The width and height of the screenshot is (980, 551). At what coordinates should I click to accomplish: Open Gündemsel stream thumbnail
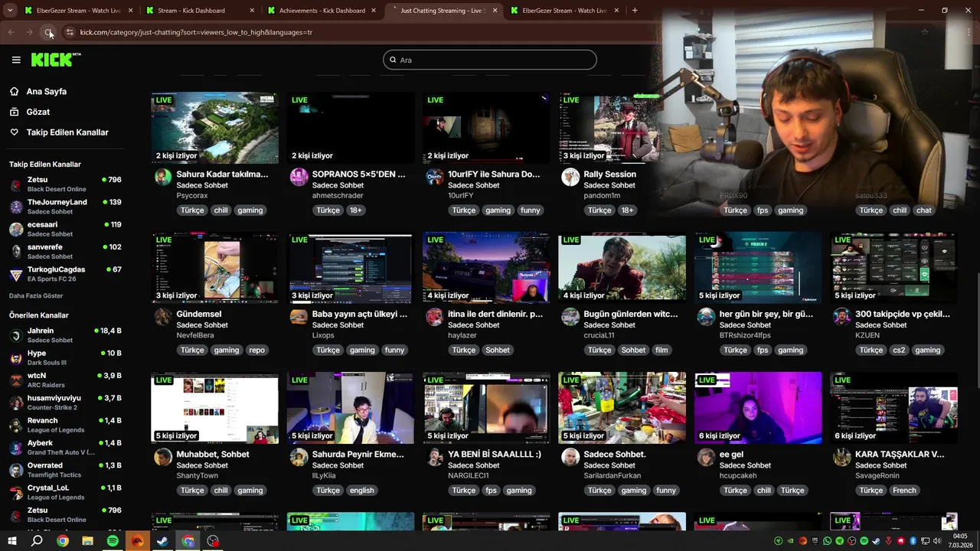[215, 268]
